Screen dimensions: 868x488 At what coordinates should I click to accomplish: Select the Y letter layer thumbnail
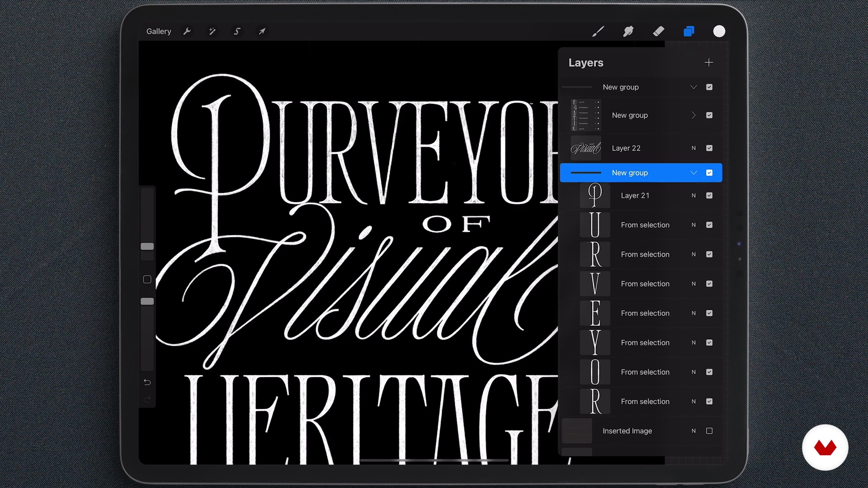point(595,343)
